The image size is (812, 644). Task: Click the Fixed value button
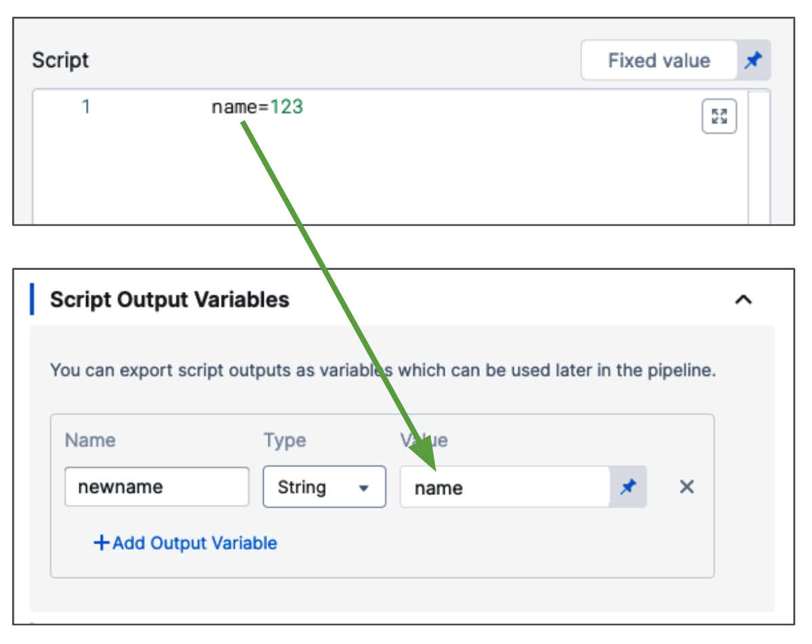(658, 61)
